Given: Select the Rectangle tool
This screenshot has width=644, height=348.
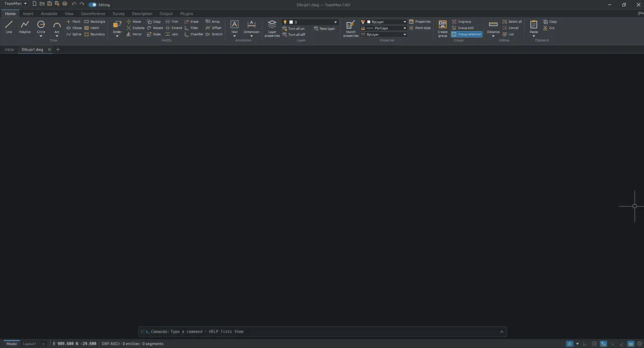Looking at the screenshot, I should click(95, 22).
